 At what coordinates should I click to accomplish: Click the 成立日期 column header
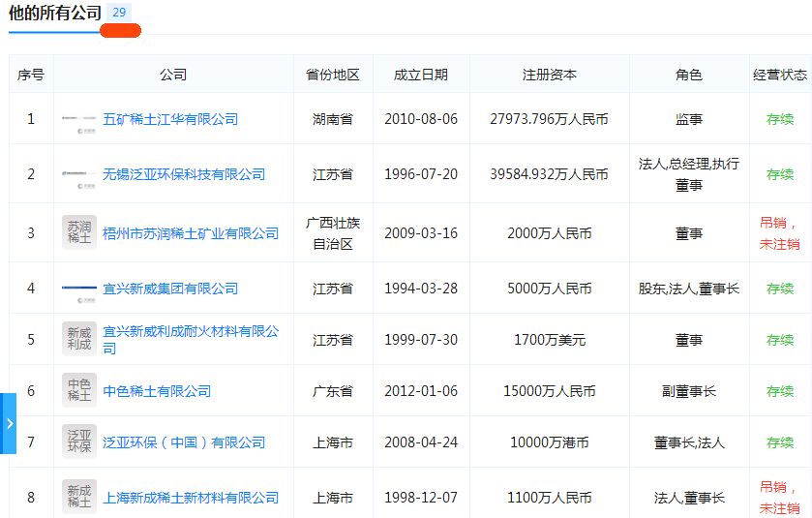[421, 75]
